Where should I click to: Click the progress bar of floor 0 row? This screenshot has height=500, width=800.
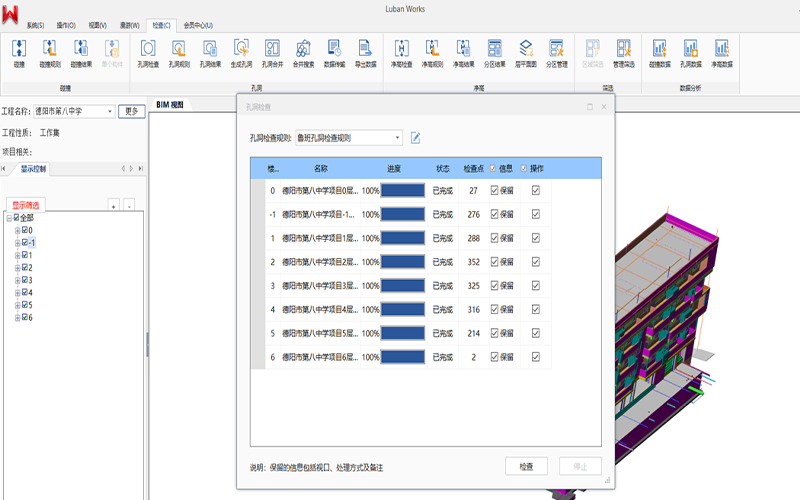tap(403, 190)
